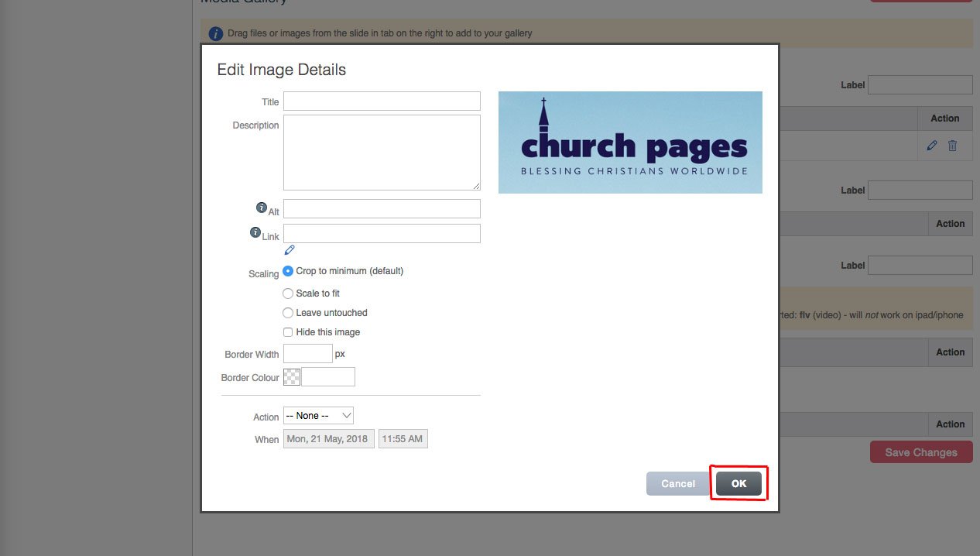Click Cancel to dismiss dialog
980x556 pixels.
click(x=678, y=483)
